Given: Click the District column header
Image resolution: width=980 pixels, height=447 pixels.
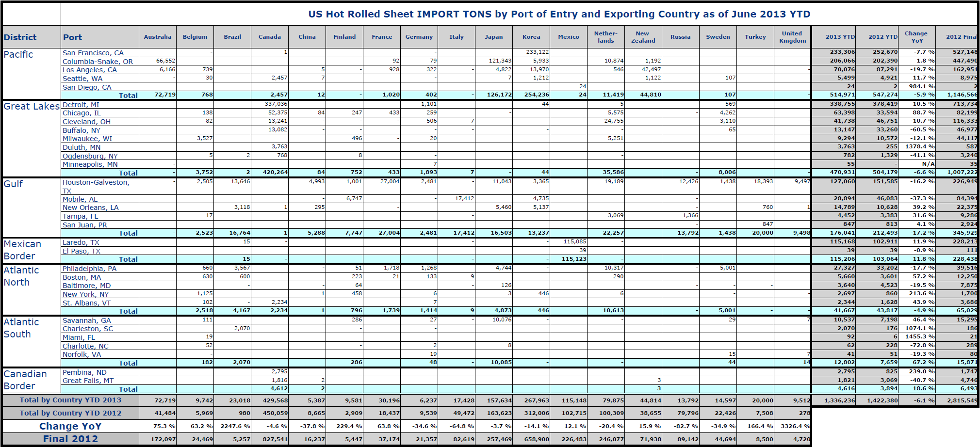Looking at the screenshot, I should [x=20, y=37].
